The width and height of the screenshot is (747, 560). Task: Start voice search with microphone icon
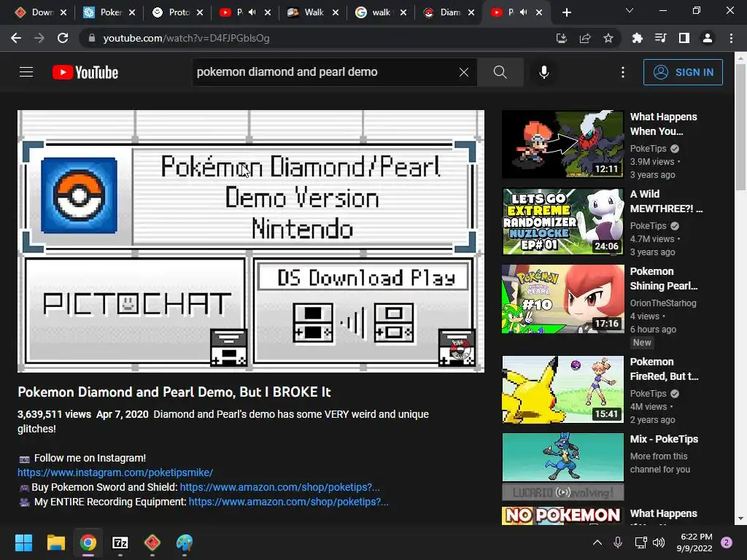(544, 72)
